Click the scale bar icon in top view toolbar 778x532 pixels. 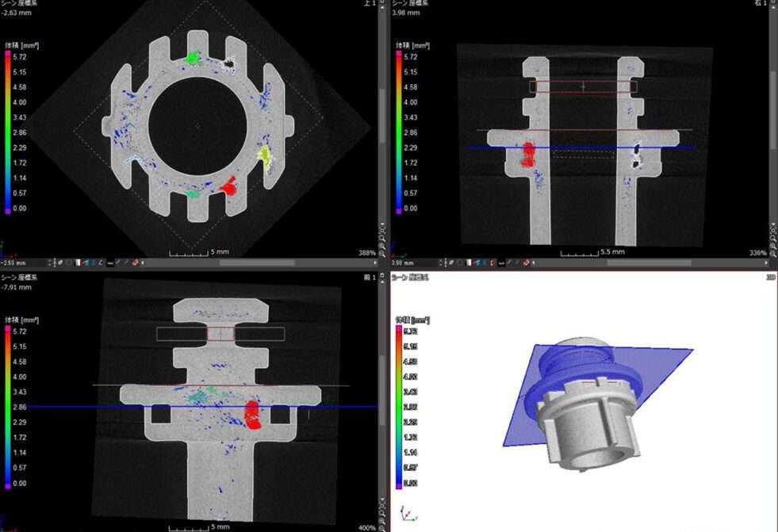(110, 262)
